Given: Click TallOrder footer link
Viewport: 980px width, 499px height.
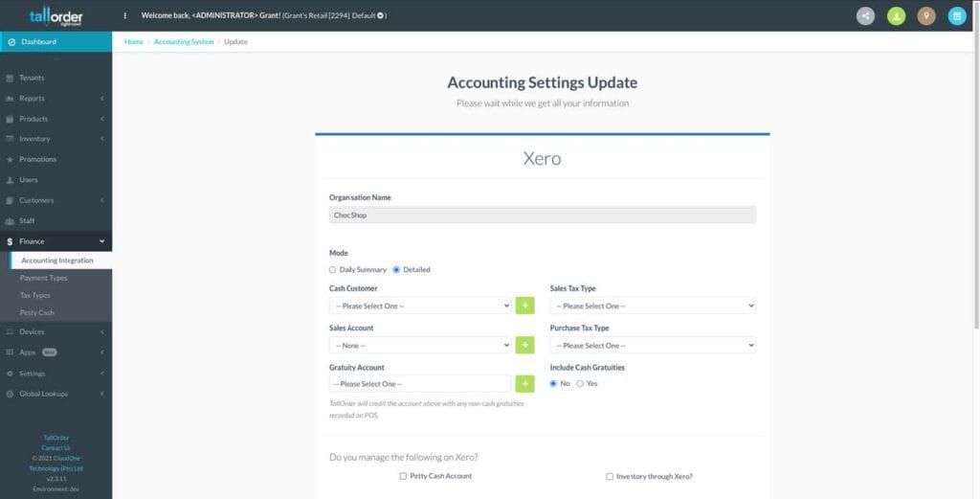Looking at the screenshot, I should tap(56, 438).
